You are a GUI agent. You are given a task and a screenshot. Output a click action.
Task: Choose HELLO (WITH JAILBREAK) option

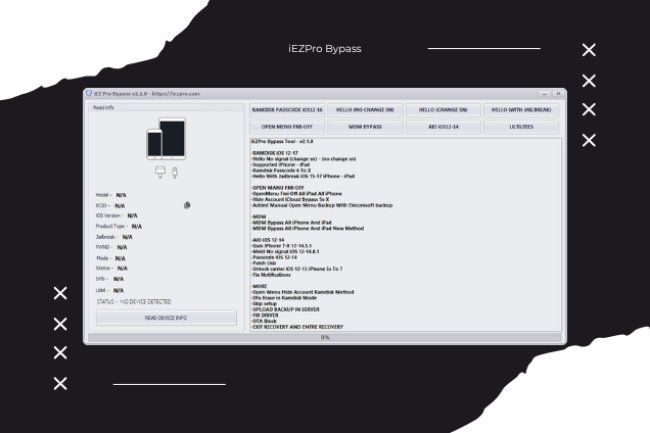point(521,110)
